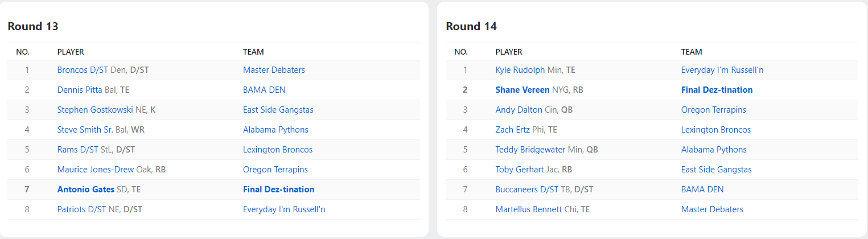Open Martellus Bennett player page
The image size is (868, 239).
click(529, 209)
